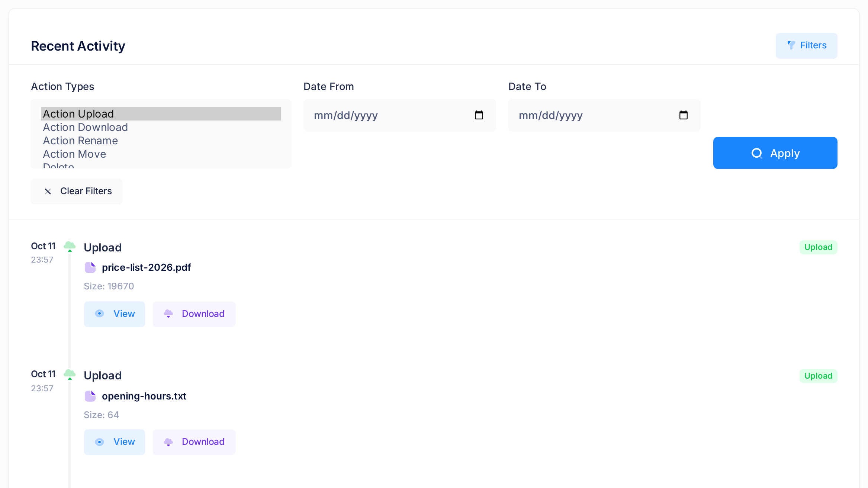Open the price-list-2026.pdf file name link
Image resolution: width=868 pixels, height=488 pixels.
tap(146, 267)
